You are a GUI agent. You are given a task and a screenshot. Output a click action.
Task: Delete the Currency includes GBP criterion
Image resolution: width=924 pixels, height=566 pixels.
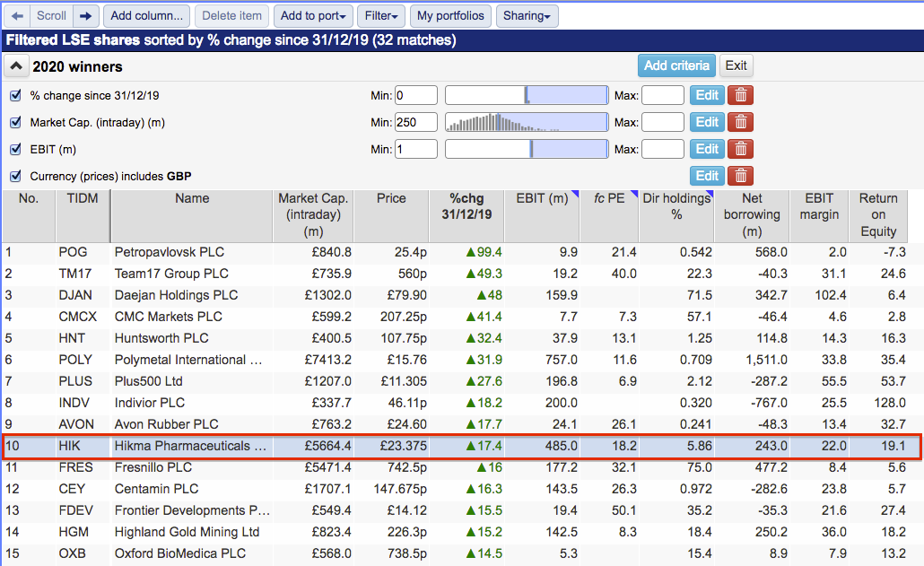pos(741,176)
